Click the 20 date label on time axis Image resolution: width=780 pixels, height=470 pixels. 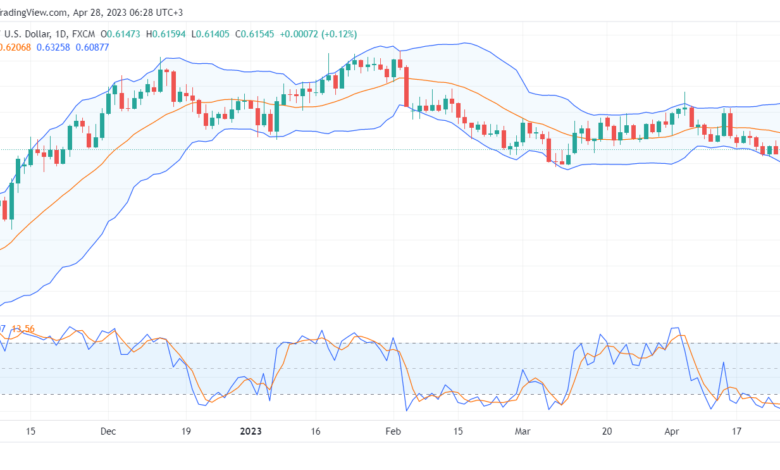[x=607, y=431]
